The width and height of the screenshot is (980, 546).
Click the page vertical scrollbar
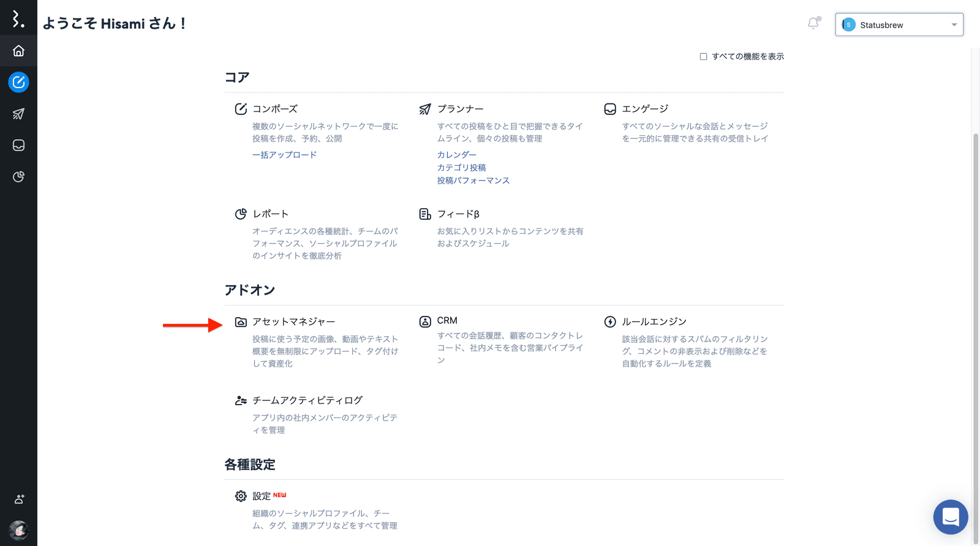click(x=976, y=306)
